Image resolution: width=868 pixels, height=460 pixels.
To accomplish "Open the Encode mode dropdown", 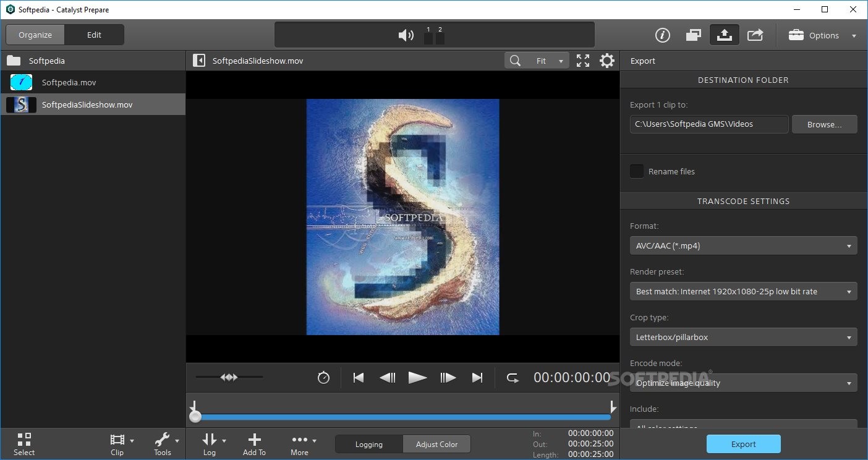I will [x=743, y=383].
